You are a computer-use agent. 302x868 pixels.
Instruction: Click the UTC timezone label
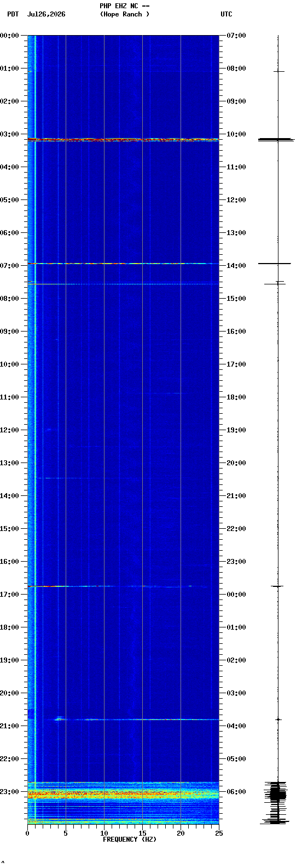pyautogui.click(x=226, y=14)
